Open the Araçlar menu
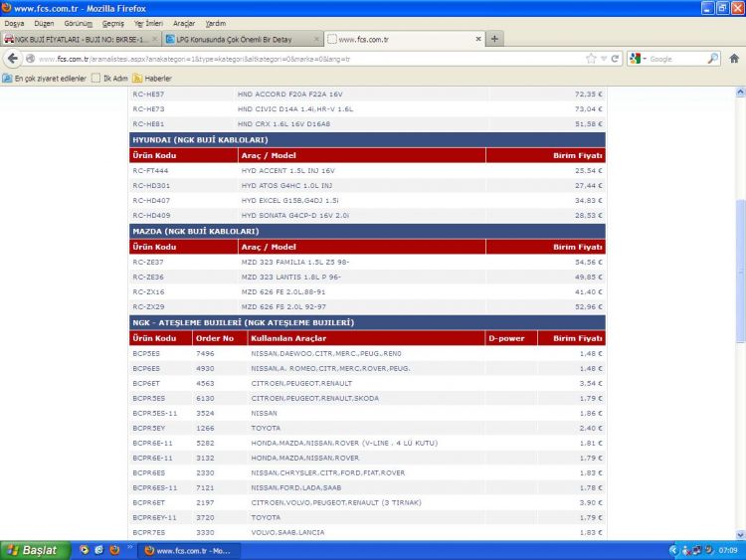The width and height of the screenshot is (746, 560). click(184, 23)
